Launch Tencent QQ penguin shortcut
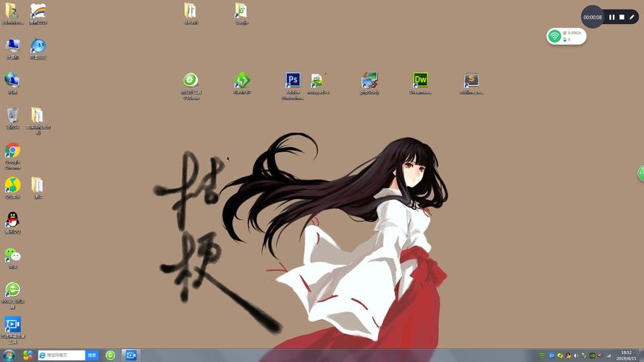 13,222
